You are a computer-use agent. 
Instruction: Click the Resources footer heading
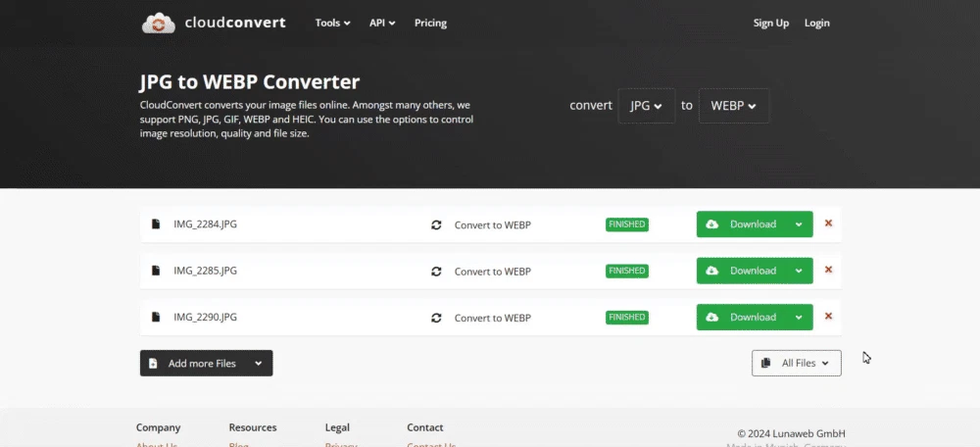point(253,427)
